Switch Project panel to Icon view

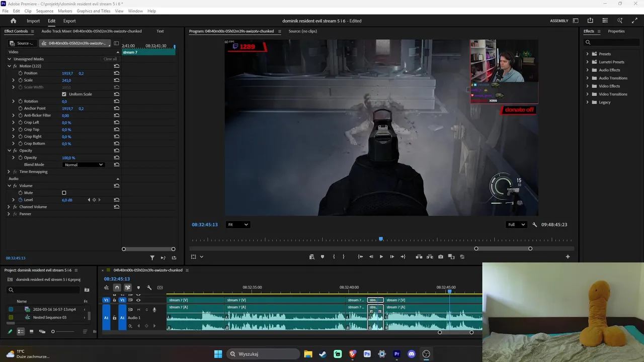click(x=31, y=331)
